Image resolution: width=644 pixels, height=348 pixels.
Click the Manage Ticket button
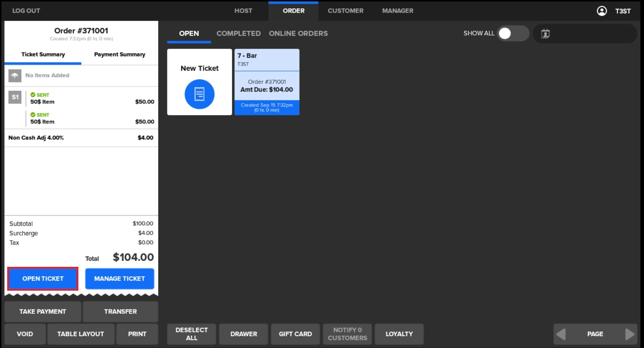coord(119,278)
